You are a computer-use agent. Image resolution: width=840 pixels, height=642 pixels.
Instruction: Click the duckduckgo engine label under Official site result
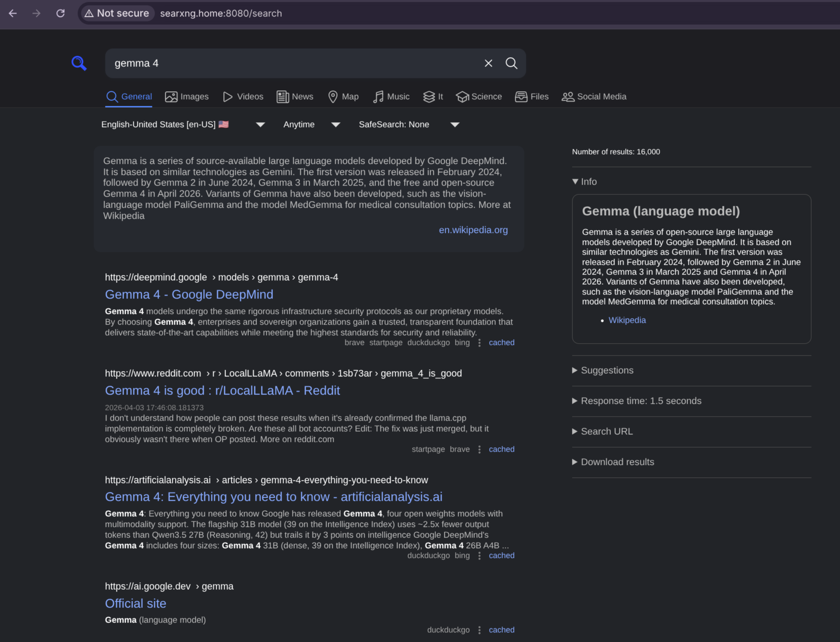448,630
